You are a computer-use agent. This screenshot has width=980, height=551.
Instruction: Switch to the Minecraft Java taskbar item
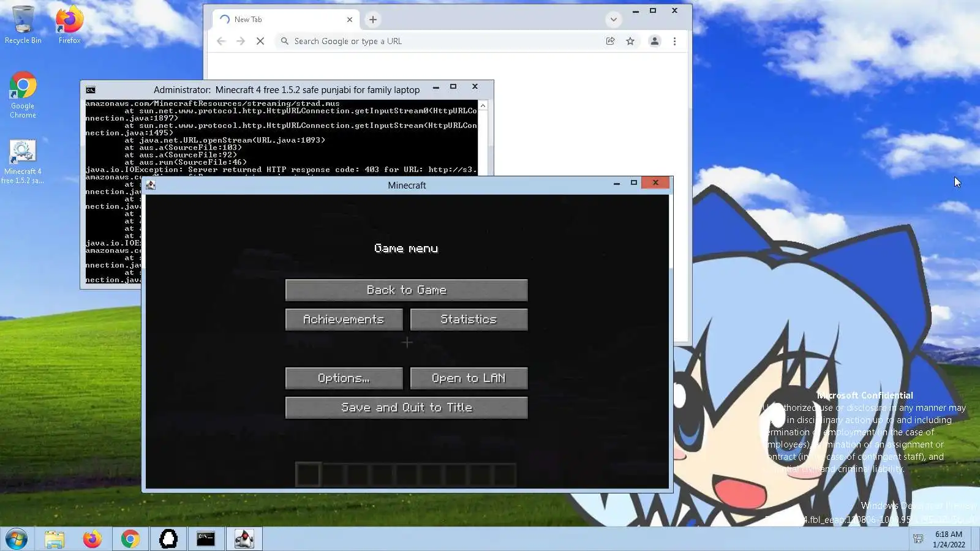click(x=244, y=539)
